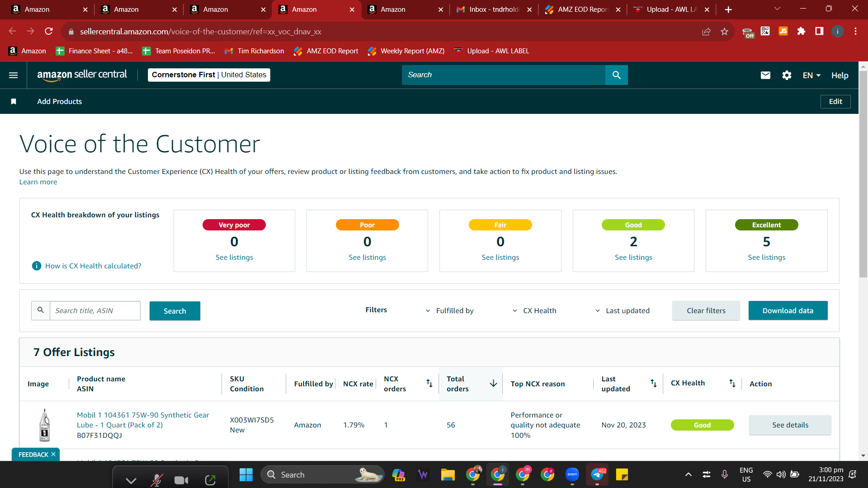Image resolution: width=868 pixels, height=488 pixels.
Task: Expand the CX Health filter dropdown
Action: [534, 311]
